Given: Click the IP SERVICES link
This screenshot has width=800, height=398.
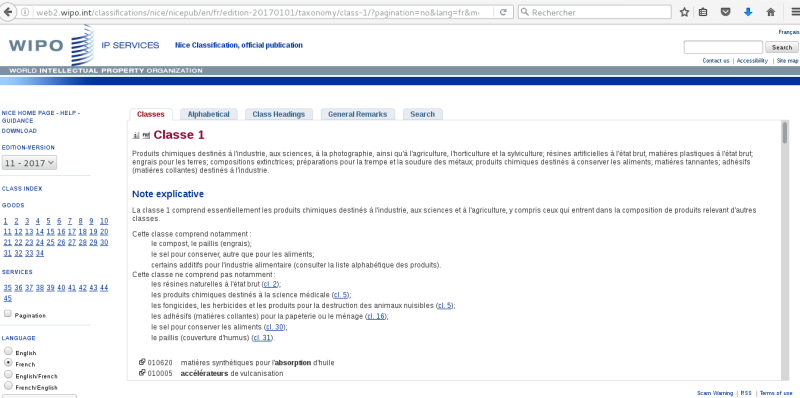Looking at the screenshot, I should click(x=130, y=45).
